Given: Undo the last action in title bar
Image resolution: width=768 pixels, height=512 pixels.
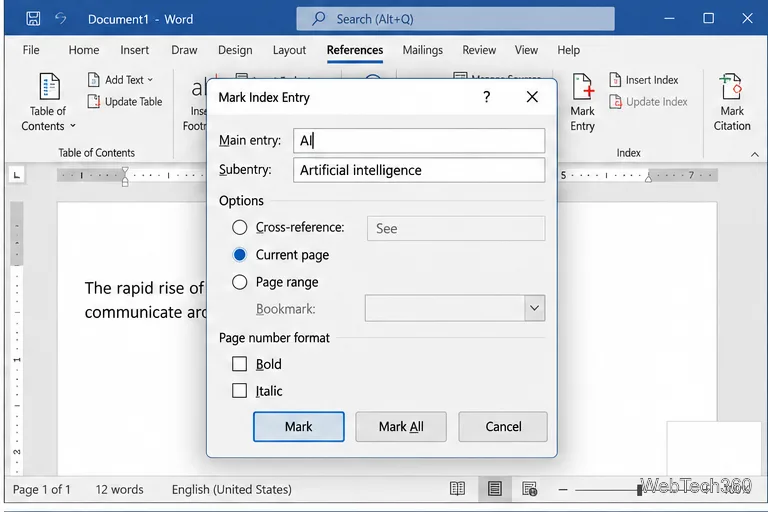Looking at the screenshot, I should (x=61, y=19).
